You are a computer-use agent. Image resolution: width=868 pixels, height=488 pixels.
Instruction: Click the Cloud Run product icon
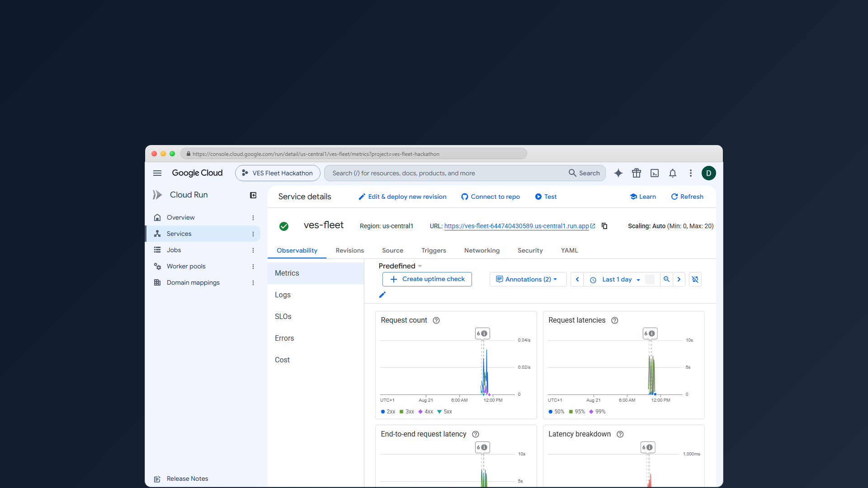(x=157, y=195)
